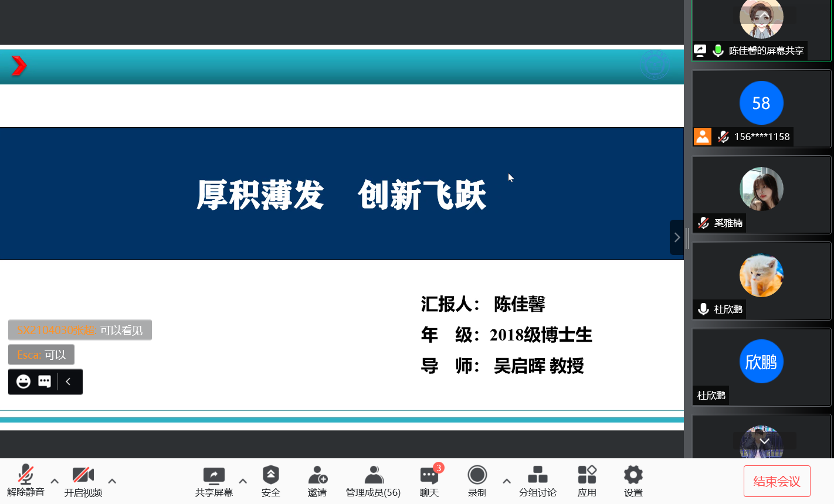Click the 共享屏幕 share screen icon
The height and width of the screenshot is (504, 834).
coord(213,475)
